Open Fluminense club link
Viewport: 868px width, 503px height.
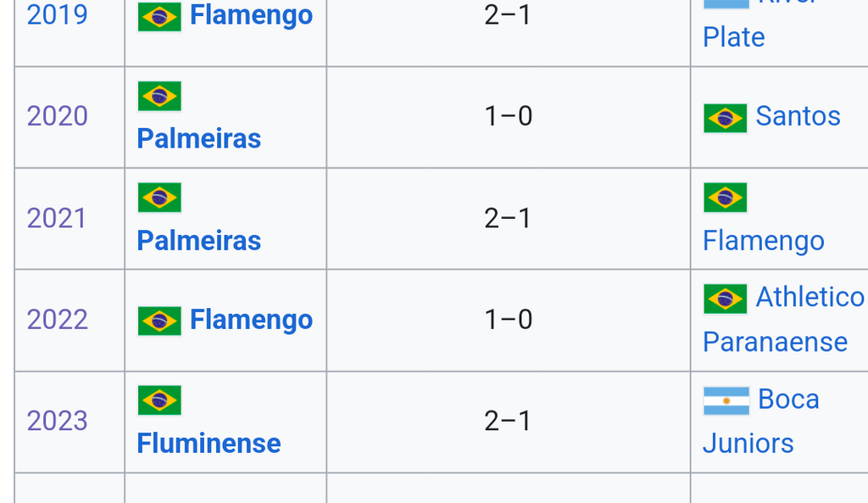(x=209, y=444)
